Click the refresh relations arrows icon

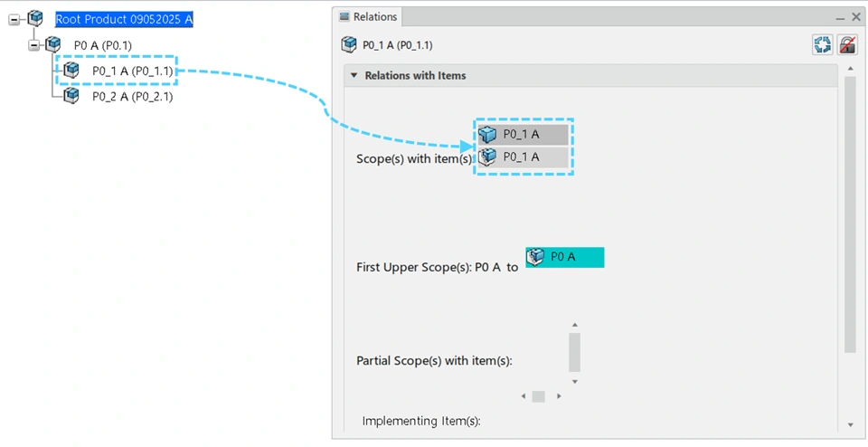pyautogui.click(x=822, y=45)
